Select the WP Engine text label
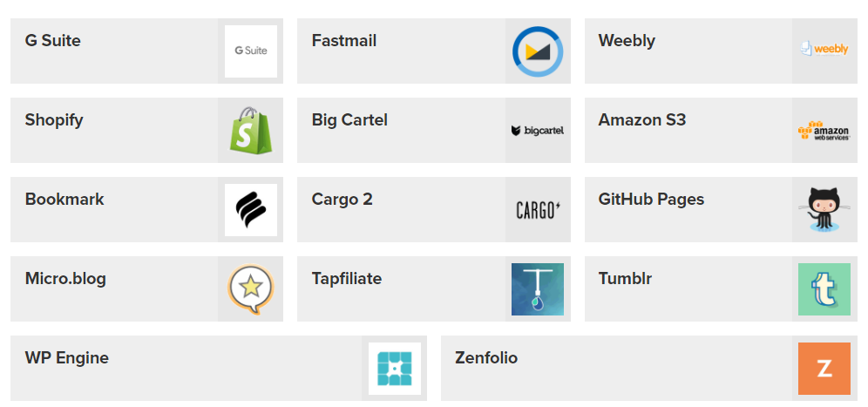Image resolution: width=868 pixels, height=407 pixels. [67, 358]
